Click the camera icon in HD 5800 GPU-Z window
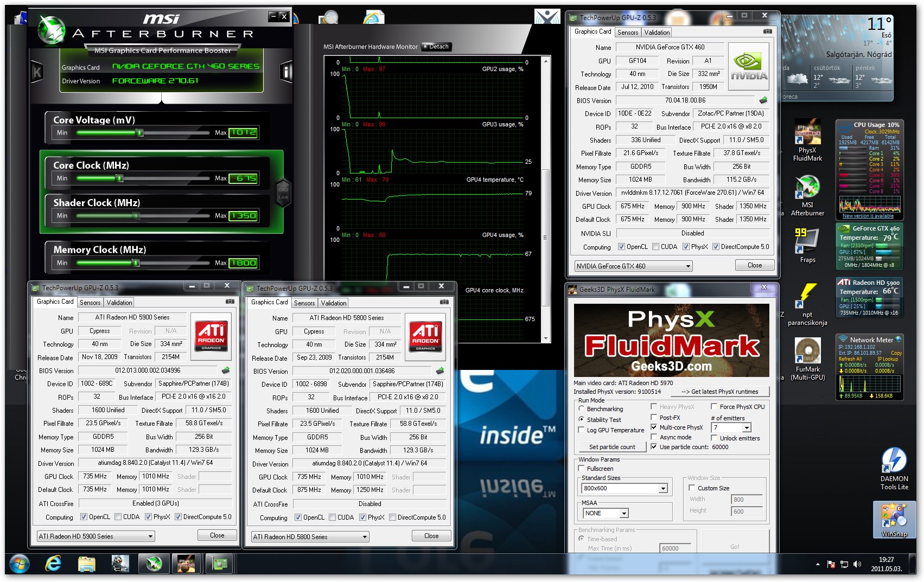 tap(444, 302)
